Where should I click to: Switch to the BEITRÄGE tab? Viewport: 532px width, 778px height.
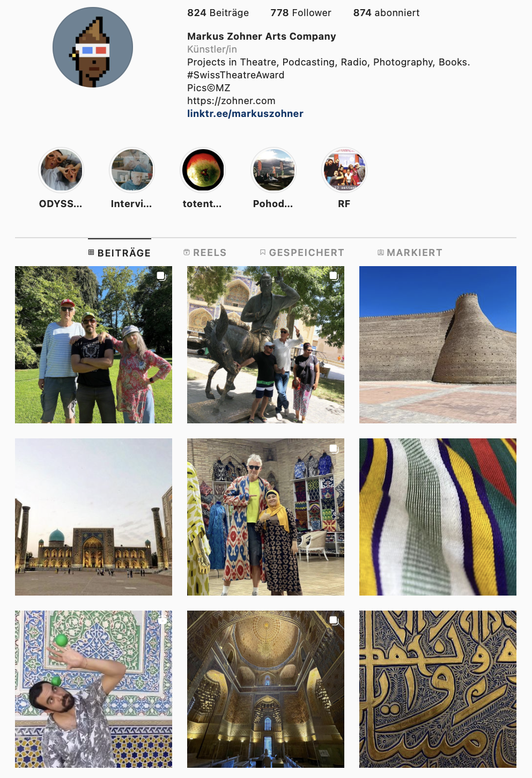[x=120, y=253]
